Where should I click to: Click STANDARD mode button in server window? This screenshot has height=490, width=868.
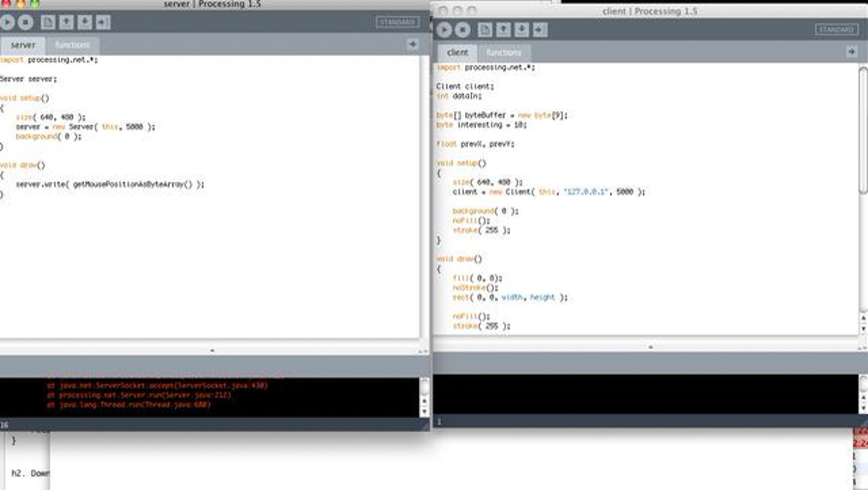click(397, 22)
